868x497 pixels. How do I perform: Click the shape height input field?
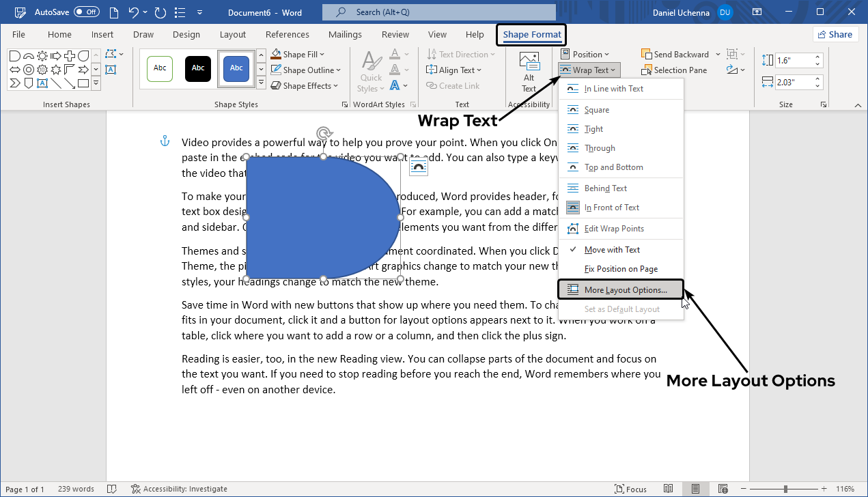click(x=798, y=59)
